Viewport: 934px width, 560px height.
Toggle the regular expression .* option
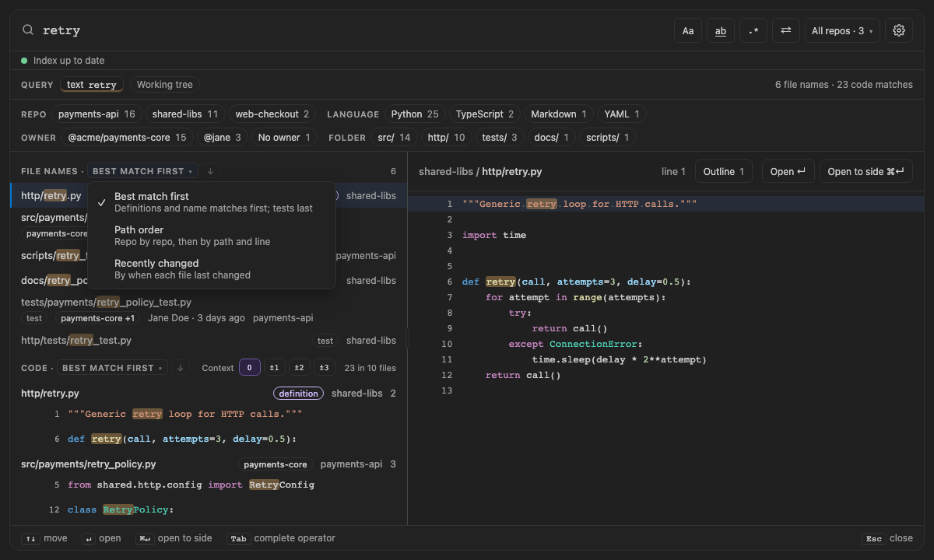point(753,30)
